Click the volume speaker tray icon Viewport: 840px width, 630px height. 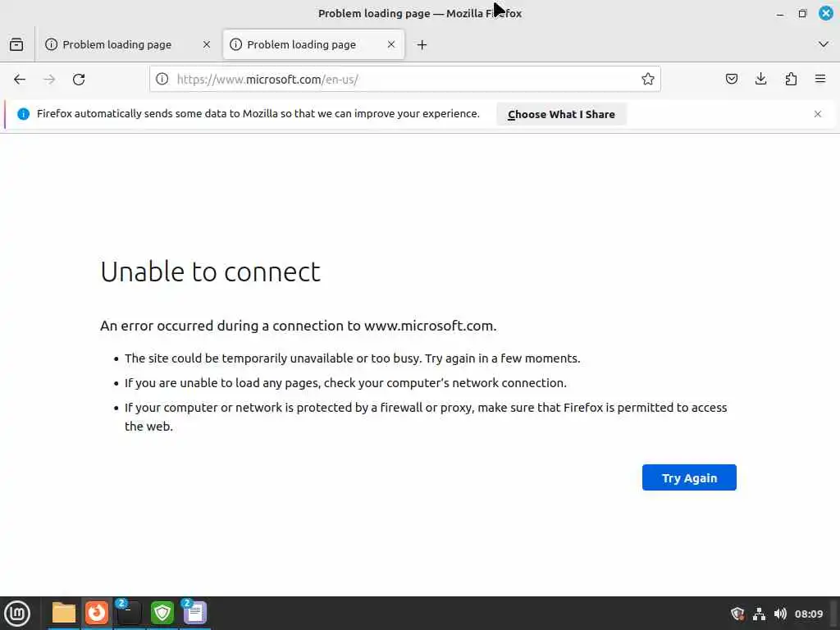[x=780, y=614]
